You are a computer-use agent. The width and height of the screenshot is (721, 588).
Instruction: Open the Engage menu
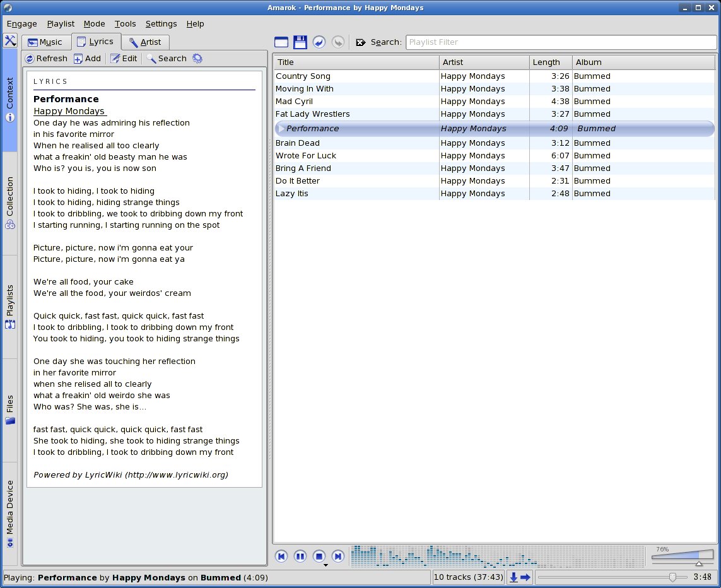[21, 24]
